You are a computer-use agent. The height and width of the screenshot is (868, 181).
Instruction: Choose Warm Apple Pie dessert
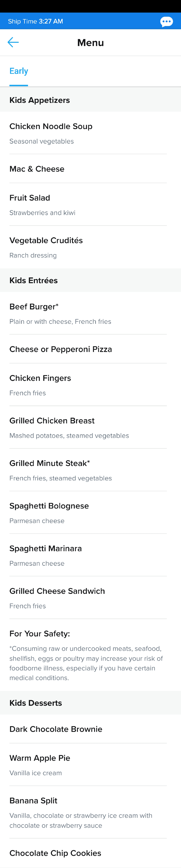click(x=90, y=765)
